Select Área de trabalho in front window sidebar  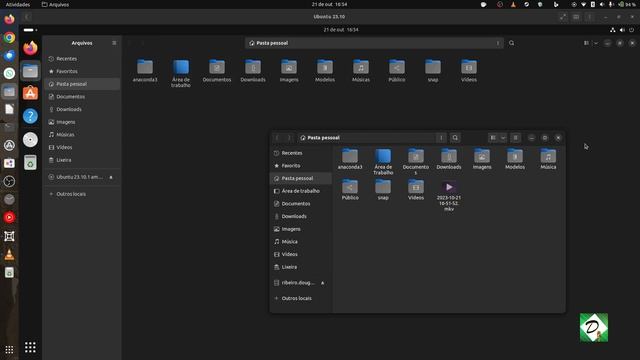point(301,191)
